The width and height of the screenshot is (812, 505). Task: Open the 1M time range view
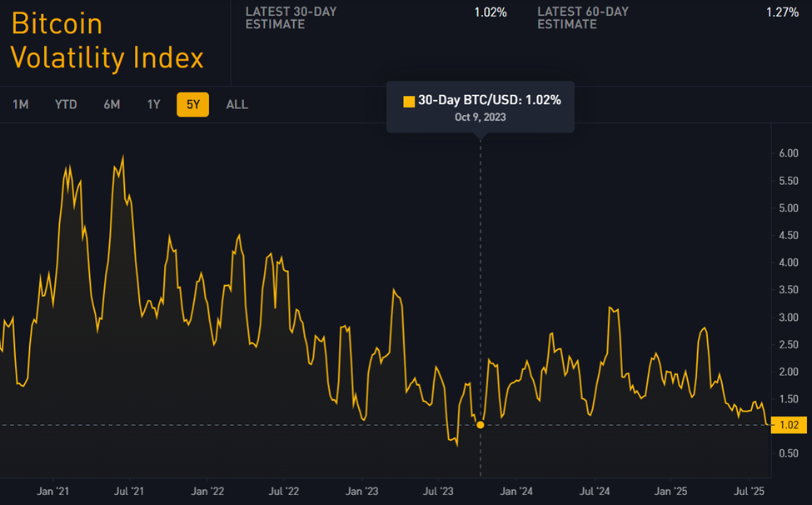(21, 104)
